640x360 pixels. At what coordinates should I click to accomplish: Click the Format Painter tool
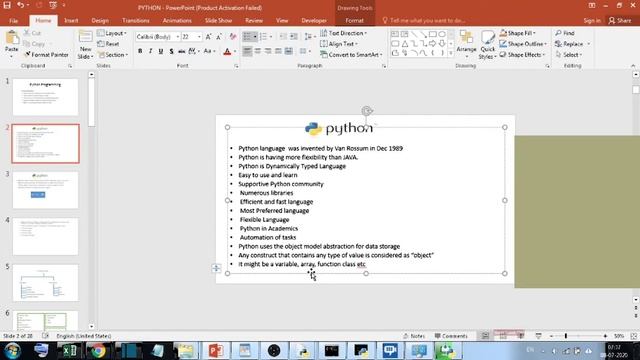click(x=46, y=54)
